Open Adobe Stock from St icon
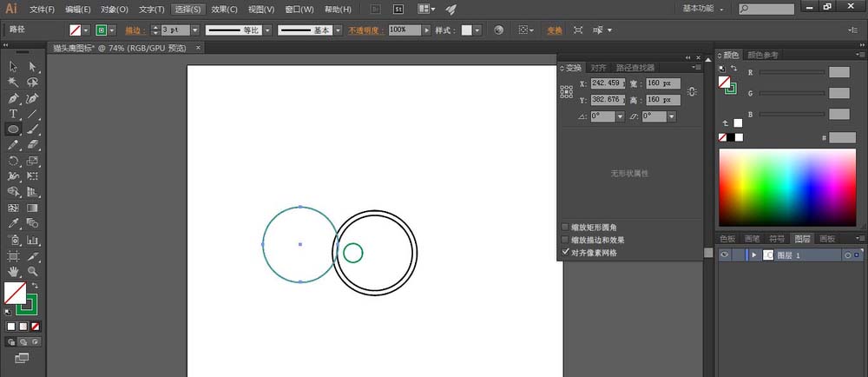 tap(398, 10)
